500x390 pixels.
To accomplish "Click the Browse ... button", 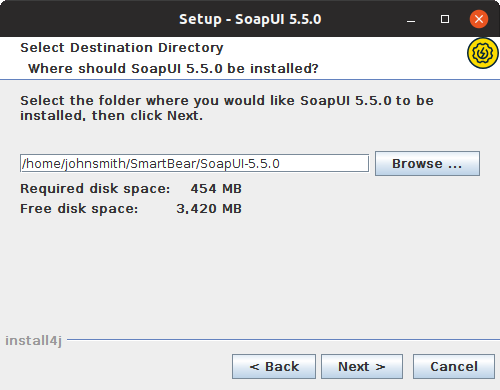I will click(427, 163).
